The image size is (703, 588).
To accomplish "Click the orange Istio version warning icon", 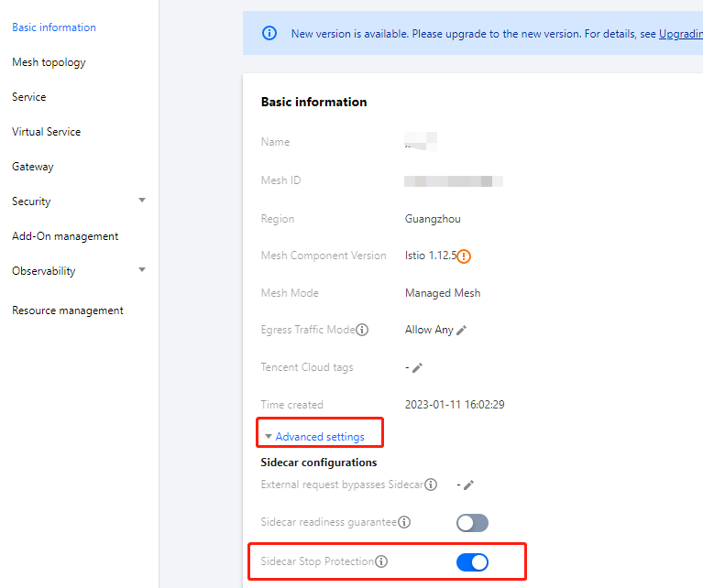I will click(x=465, y=256).
